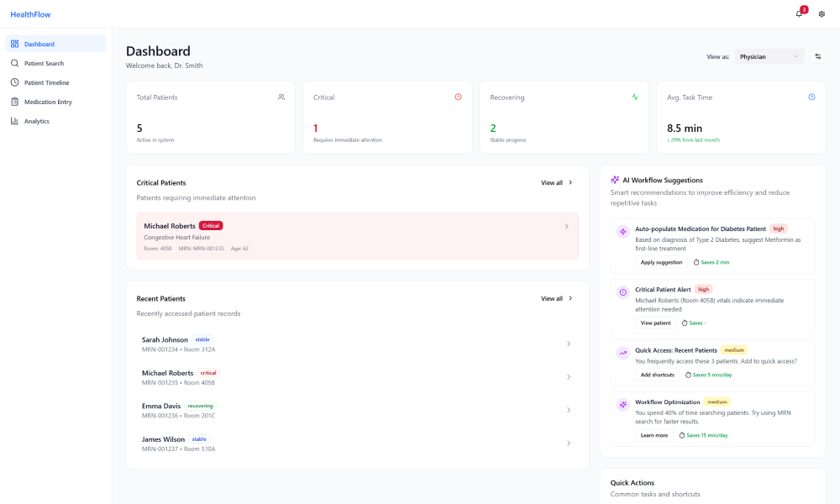Click the Medication Entry clipboard icon
840x504 pixels.
coord(14,102)
